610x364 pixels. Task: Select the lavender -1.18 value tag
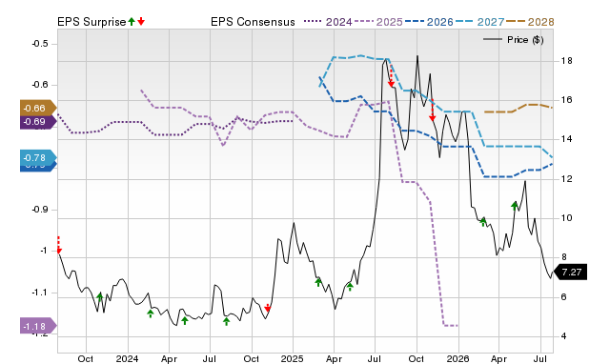pos(38,326)
